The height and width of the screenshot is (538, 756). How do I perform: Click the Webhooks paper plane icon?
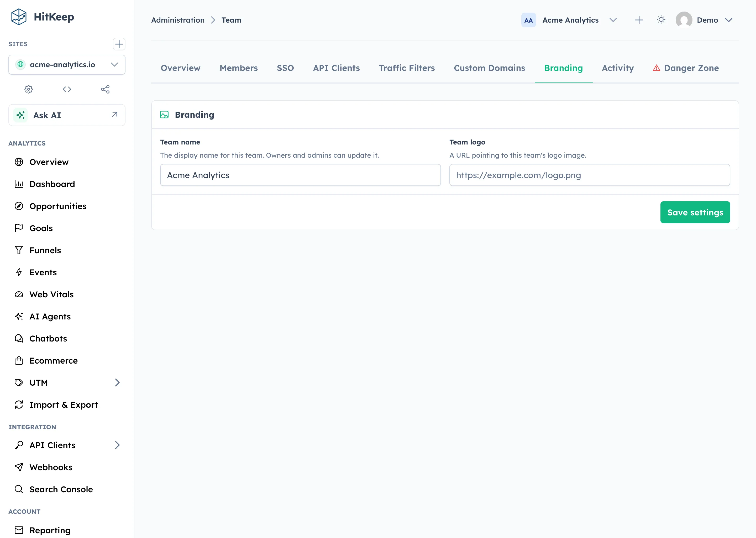19,467
